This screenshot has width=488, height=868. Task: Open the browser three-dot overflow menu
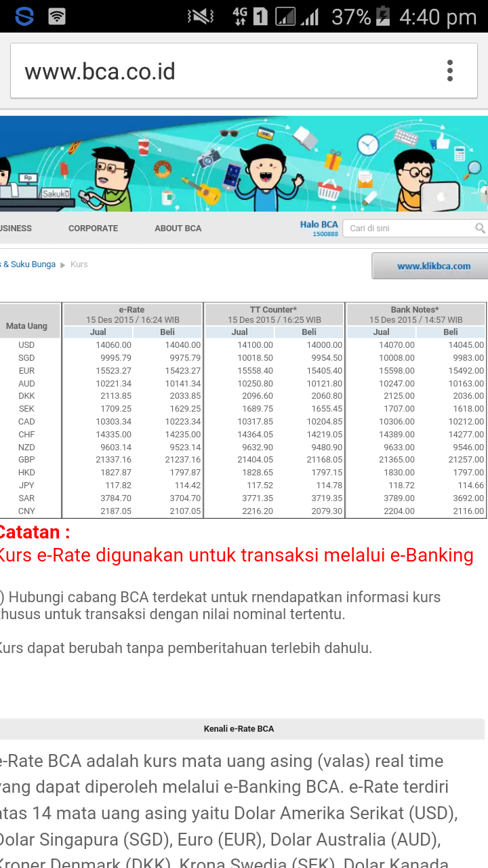point(450,71)
